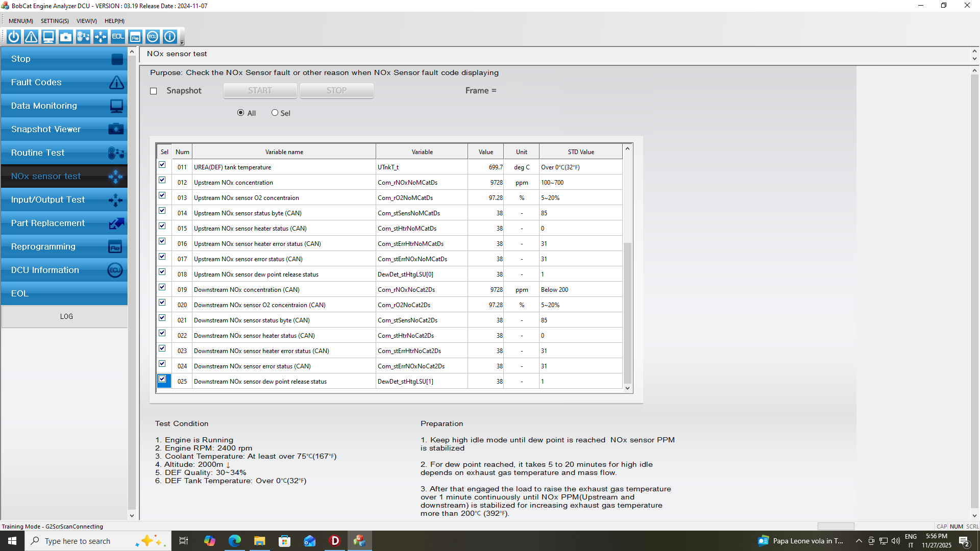
Task: Open the VIEW(V) menu
Action: point(86,21)
